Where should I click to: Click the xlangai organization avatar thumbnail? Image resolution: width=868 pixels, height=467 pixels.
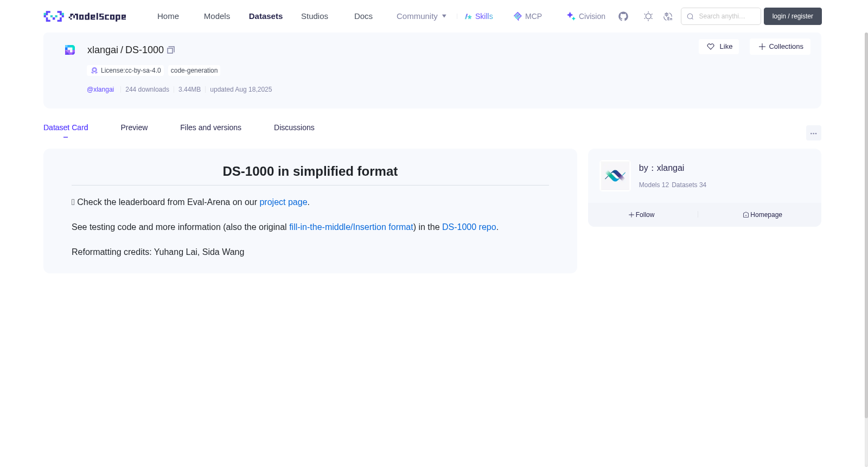point(615,176)
